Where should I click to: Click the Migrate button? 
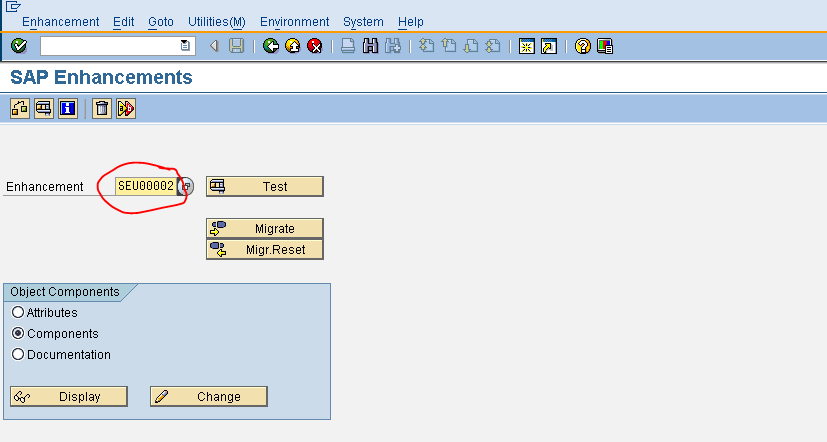tap(265, 229)
